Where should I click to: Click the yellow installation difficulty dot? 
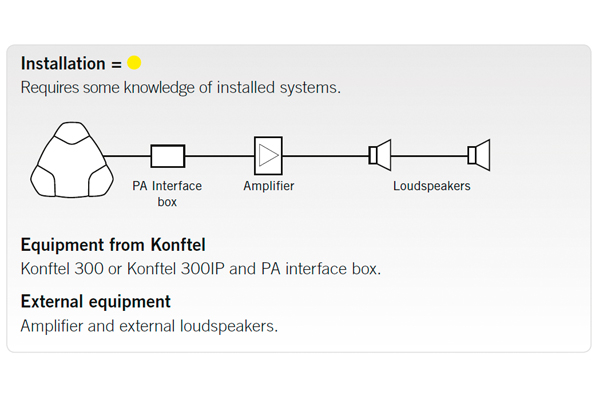(134, 63)
